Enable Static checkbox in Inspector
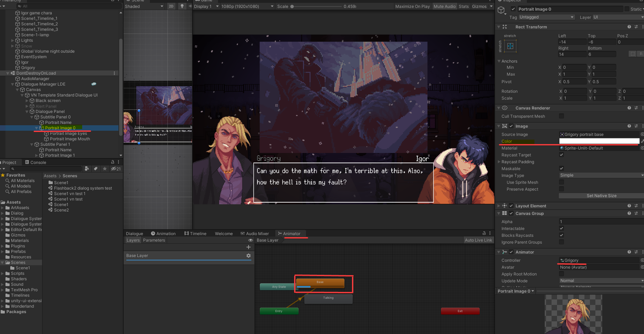The height and width of the screenshot is (334, 644). [627, 9]
